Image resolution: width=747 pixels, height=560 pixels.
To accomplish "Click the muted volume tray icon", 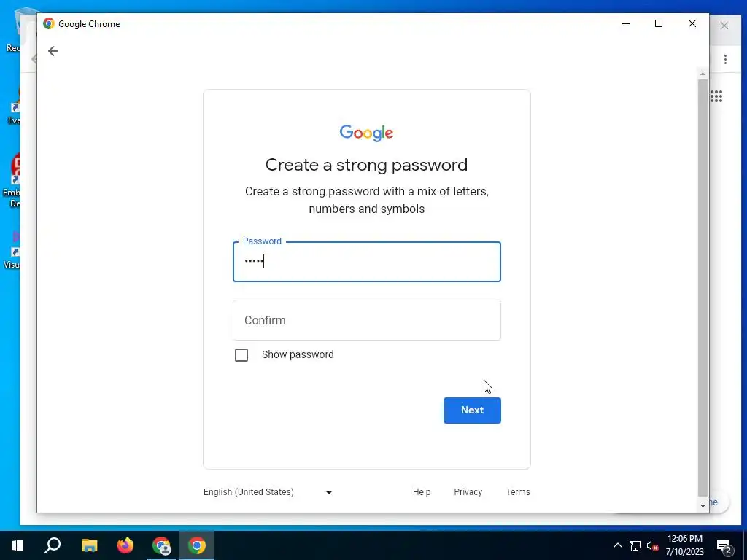I will tap(652, 545).
